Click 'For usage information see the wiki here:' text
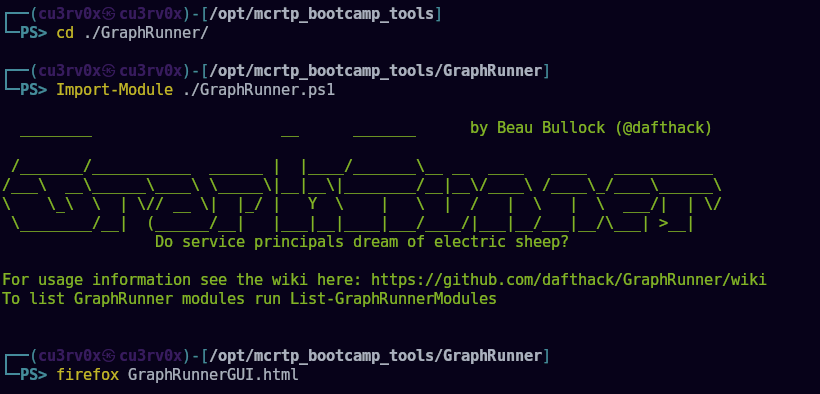This screenshot has height=394, width=820. 182,279
